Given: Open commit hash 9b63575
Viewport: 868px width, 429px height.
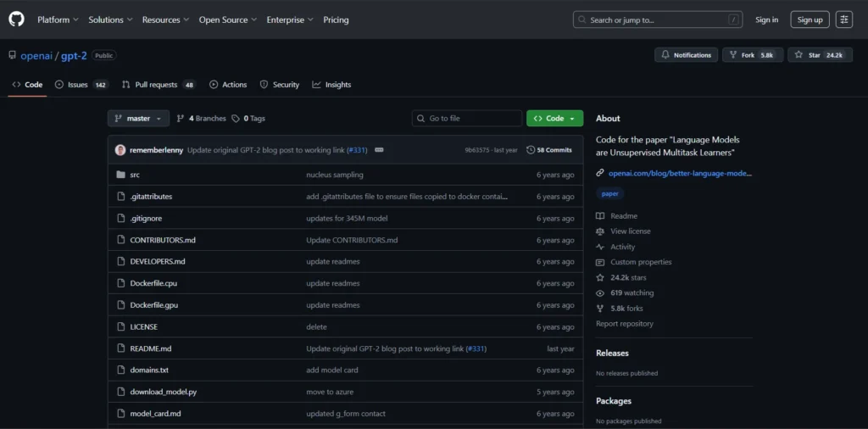Looking at the screenshot, I should pos(476,150).
